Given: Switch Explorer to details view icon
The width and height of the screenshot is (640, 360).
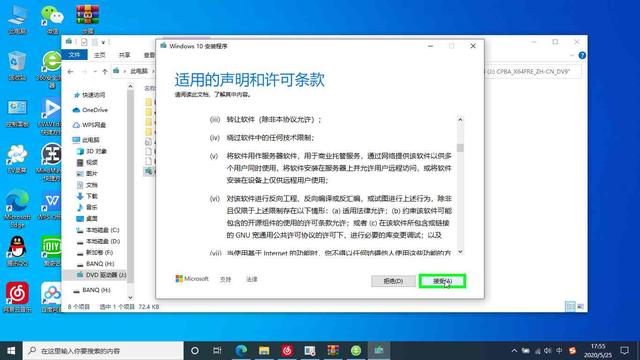Looking at the screenshot, I should (570, 307).
